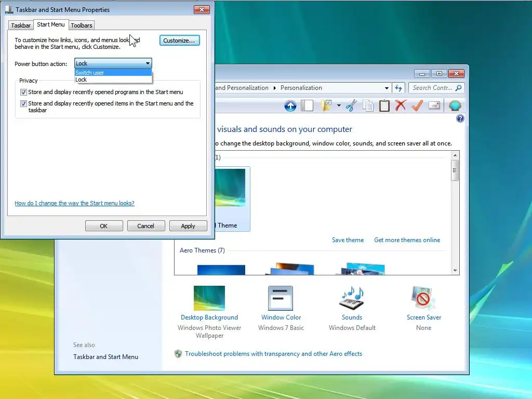Open the Window Color icon

(x=281, y=298)
